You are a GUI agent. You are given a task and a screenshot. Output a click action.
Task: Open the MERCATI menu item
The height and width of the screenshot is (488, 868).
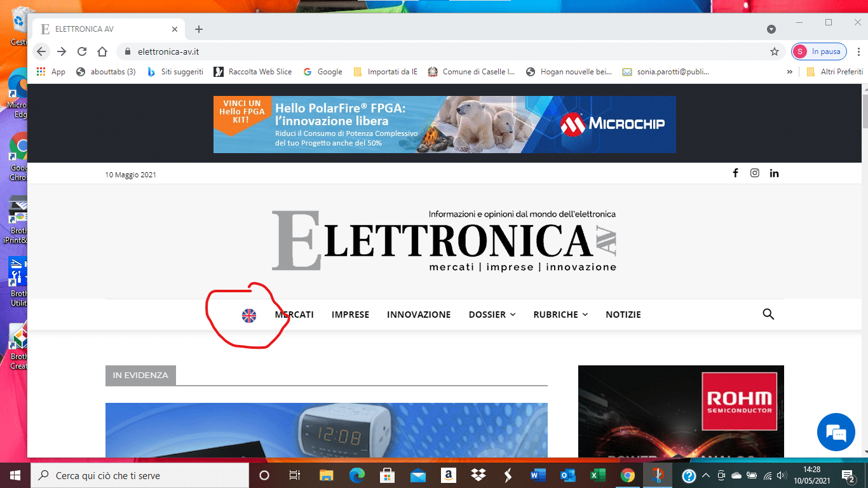point(294,315)
